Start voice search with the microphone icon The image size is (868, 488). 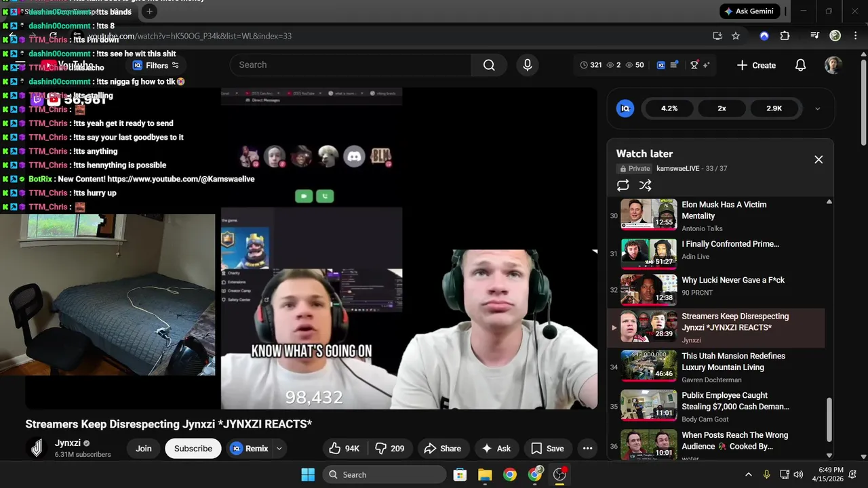coord(528,65)
